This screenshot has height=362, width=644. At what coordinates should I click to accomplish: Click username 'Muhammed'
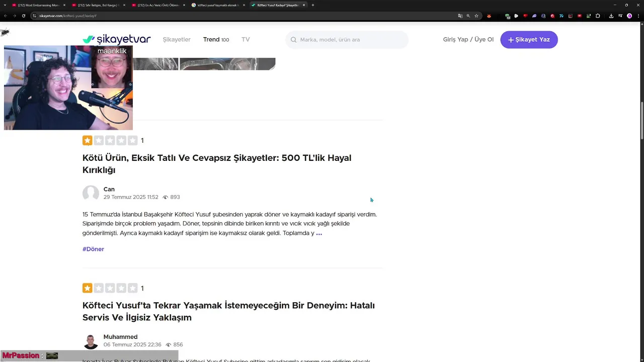point(120,337)
